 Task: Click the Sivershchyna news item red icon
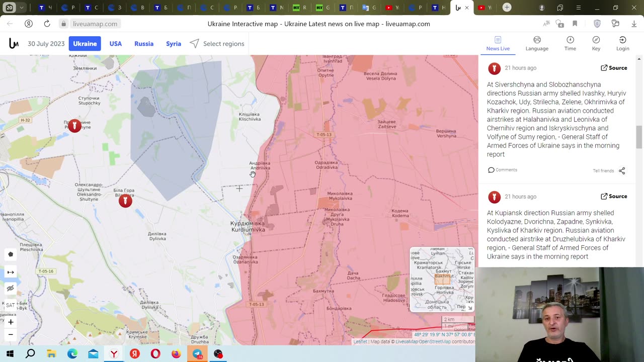pyautogui.click(x=494, y=68)
